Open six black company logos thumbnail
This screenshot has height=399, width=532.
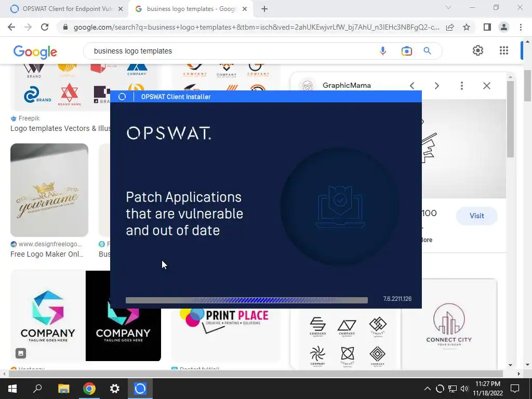tap(347, 339)
